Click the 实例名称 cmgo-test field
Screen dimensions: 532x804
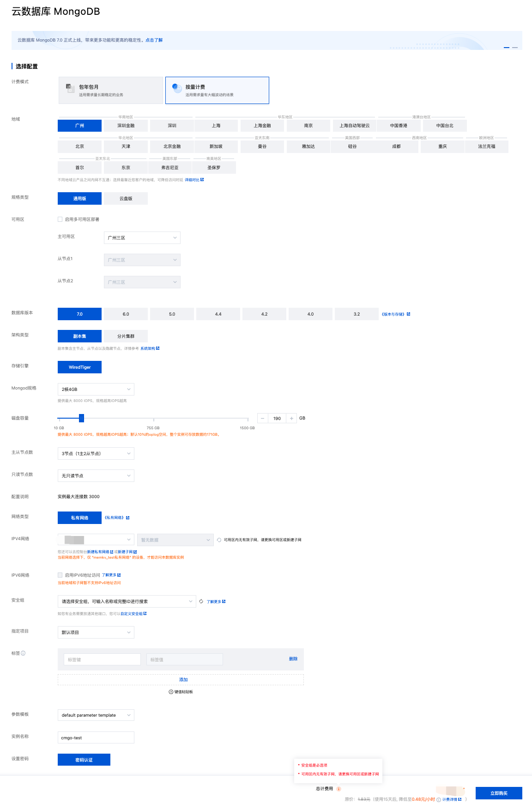click(x=96, y=737)
